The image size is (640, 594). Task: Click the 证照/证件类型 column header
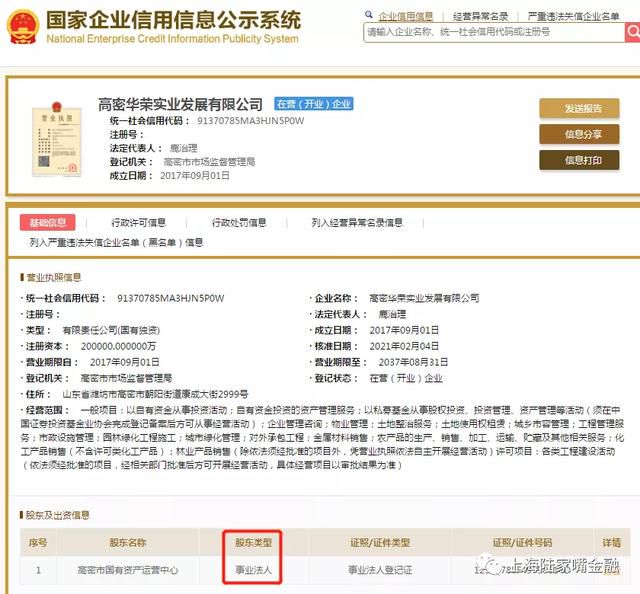pyautogui.click(x=380, y=543)
